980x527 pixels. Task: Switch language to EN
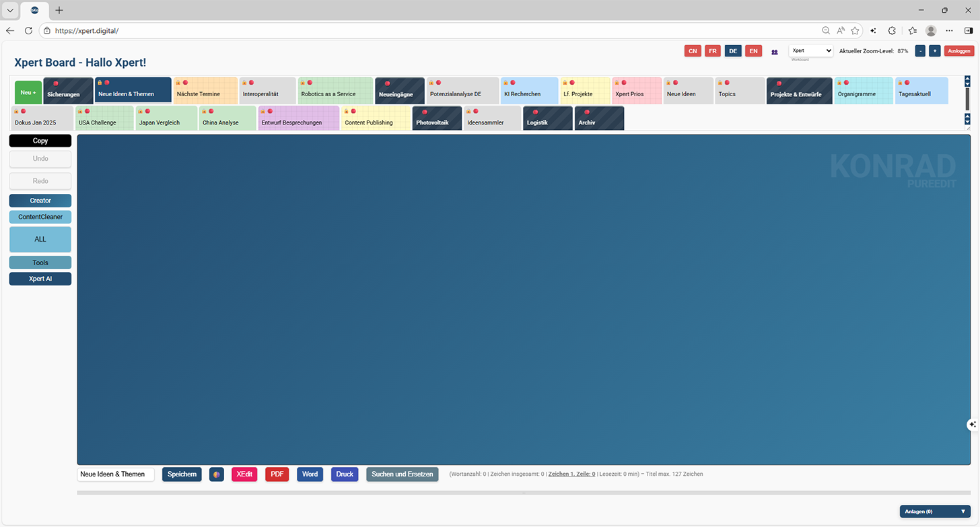(x=753, y=51)
